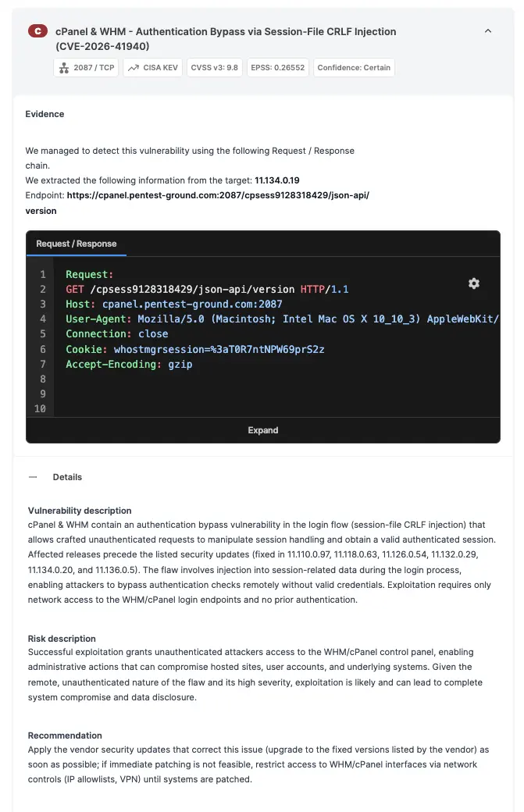This screenshot has height=812, width=524.
Task: Select the Request / Response tab
Action: 76,244
